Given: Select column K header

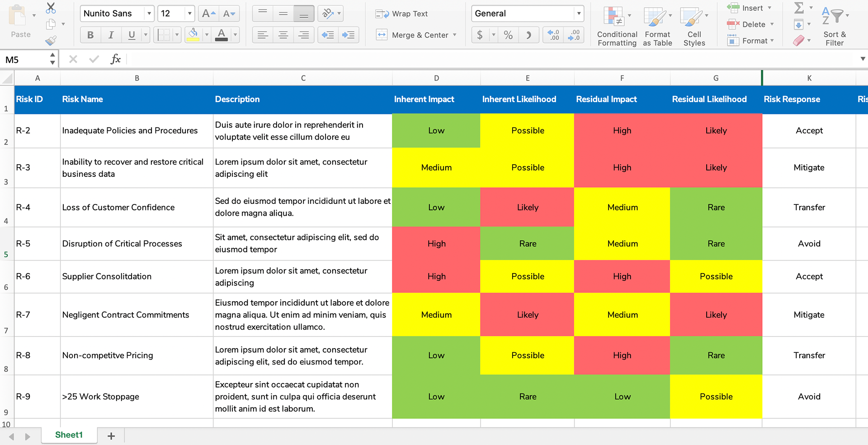Looking at the screenshot, I should click(x=809, y=78).
